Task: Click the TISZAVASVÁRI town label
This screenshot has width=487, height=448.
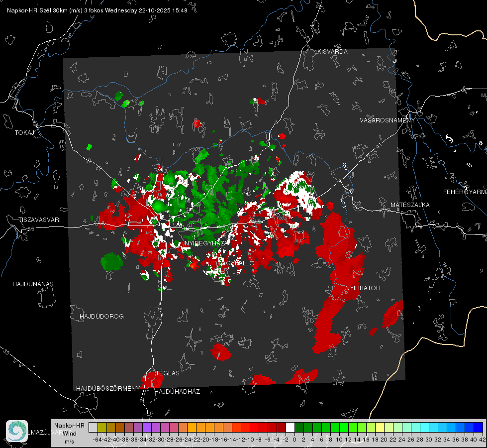Action: [x=40, y=220]
